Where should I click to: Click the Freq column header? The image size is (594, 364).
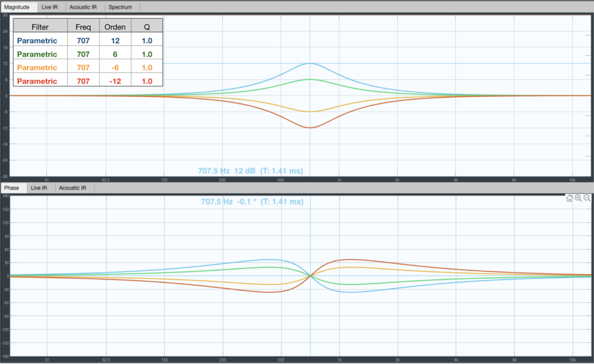click(x=83, y=25)
